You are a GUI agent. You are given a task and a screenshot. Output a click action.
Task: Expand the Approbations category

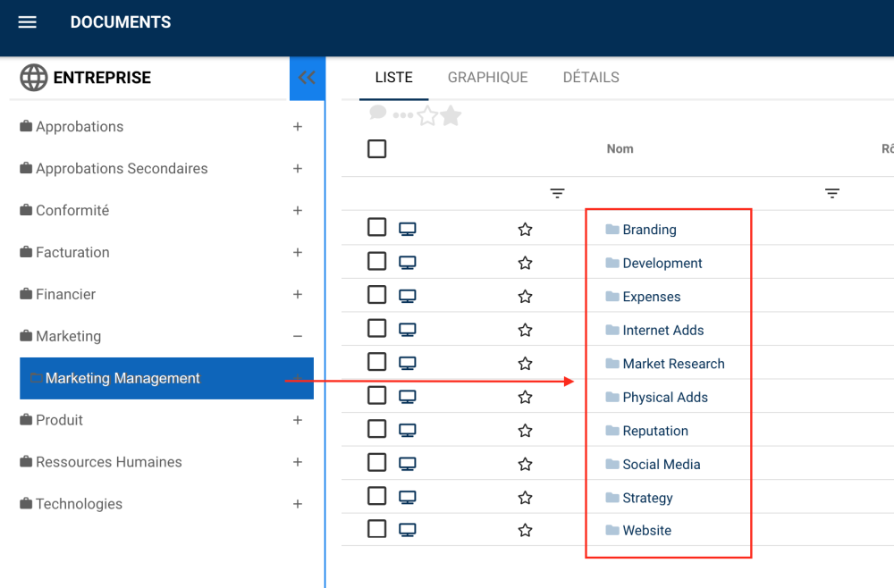(298, 127)
